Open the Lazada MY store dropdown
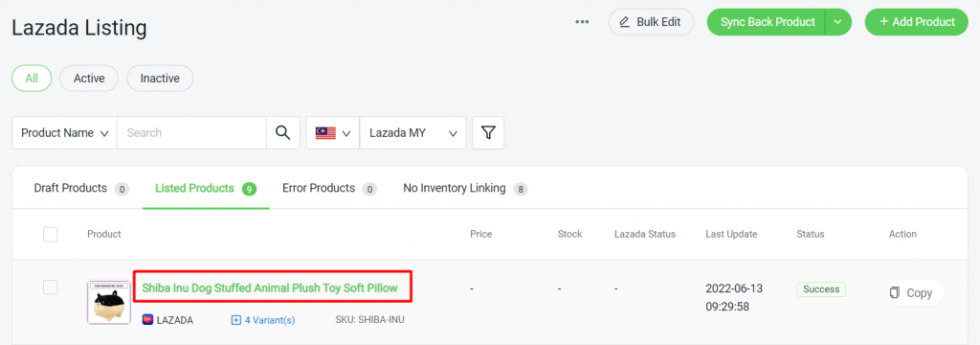Screen dimensions: 980x345 tap(412, 133)
